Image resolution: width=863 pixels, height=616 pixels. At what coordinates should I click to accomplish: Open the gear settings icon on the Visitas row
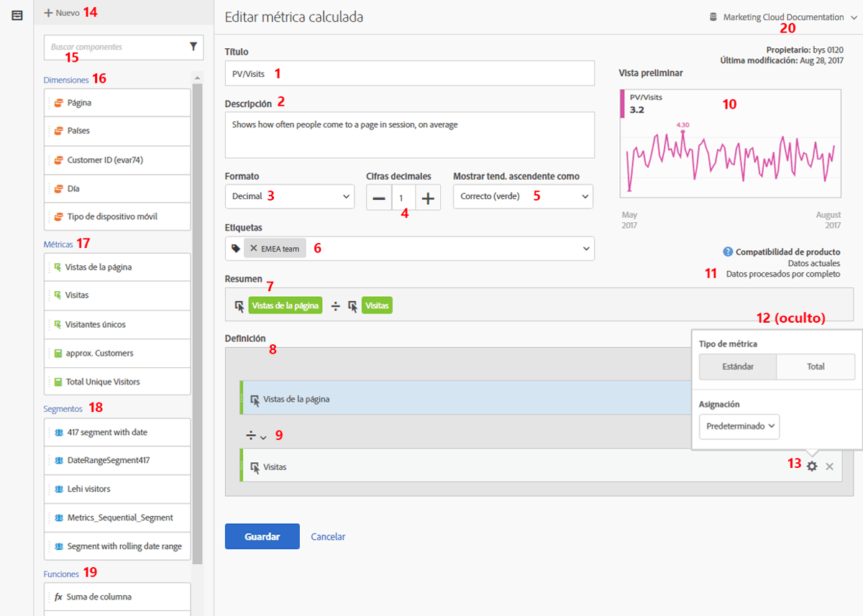811,466
